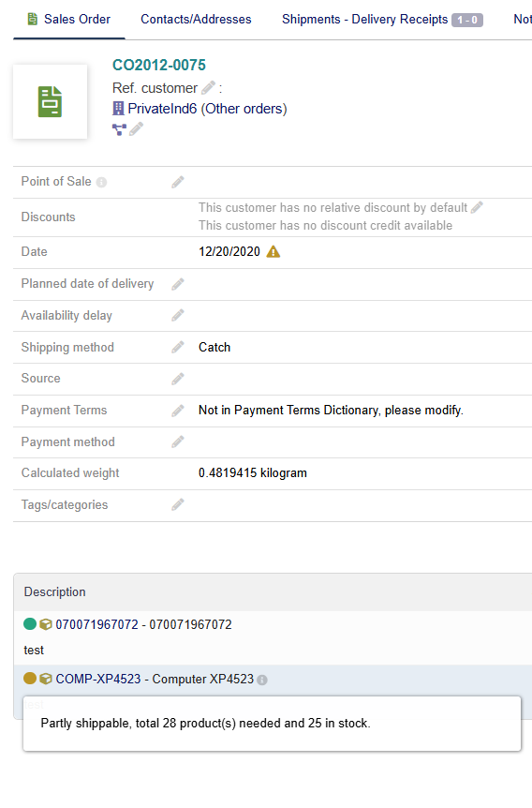The height and width of the screenshot is (808, 532).
Task: Click Point of Sale info icon
Action: (101, 183)
